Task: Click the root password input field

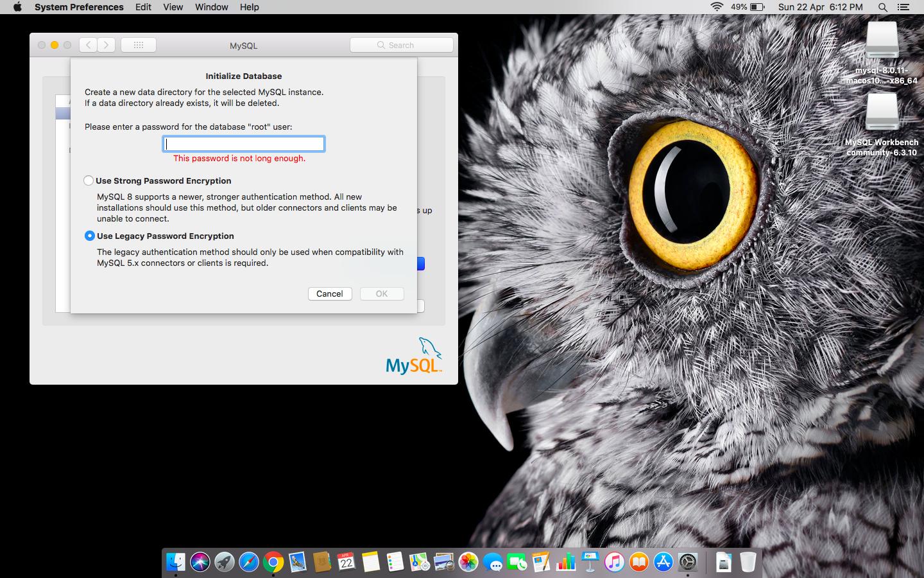Action: 244,144
